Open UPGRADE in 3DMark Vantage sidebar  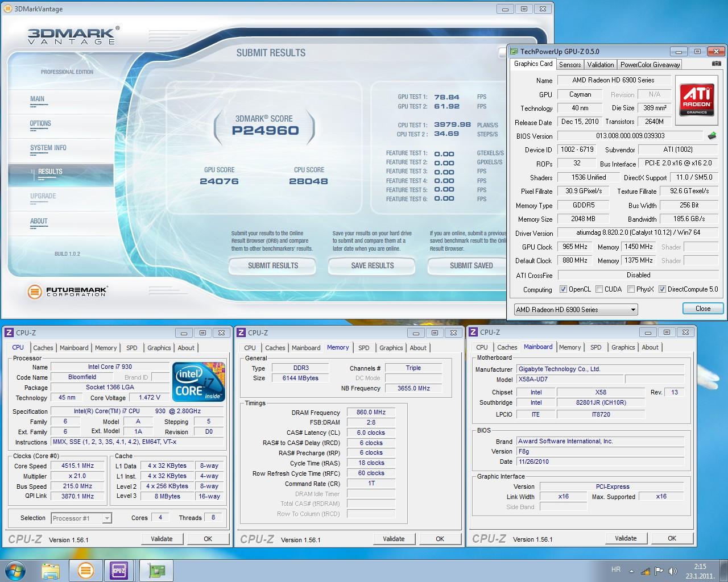[x=43, y=196]
